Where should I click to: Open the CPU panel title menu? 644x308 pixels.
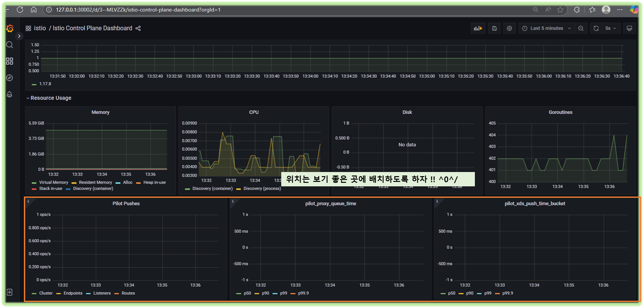tap(254, 112)
